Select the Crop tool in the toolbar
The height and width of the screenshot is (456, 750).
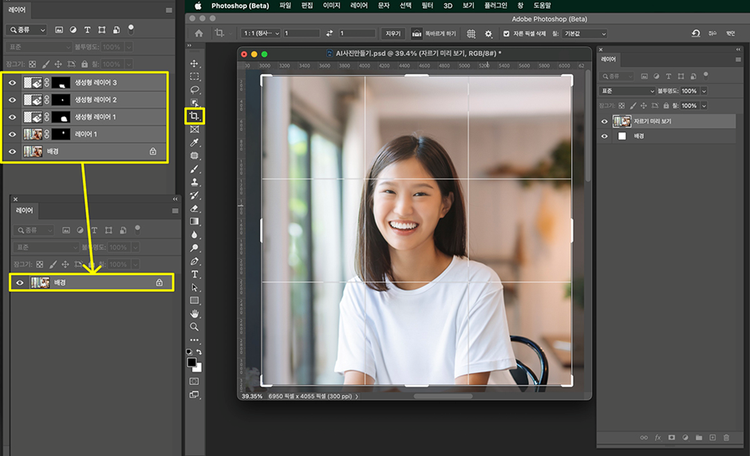pyautogui.click(x=194, y=116)
